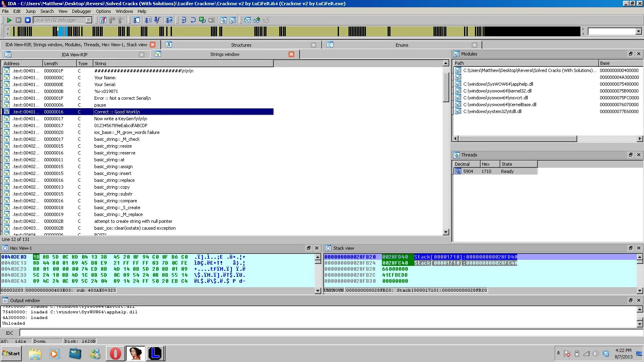This screenshot has width=644, height=362.
Task: Pause the debugged process
Action: [19, 20]
